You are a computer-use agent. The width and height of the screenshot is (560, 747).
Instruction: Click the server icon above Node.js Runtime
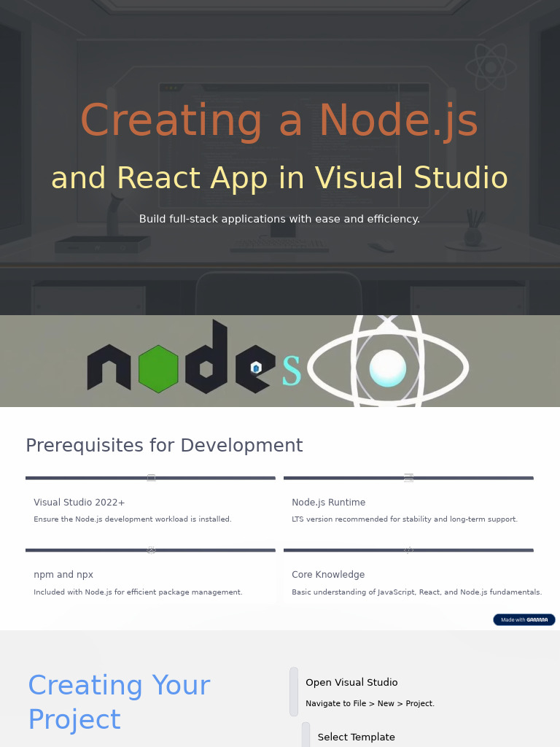408,478
